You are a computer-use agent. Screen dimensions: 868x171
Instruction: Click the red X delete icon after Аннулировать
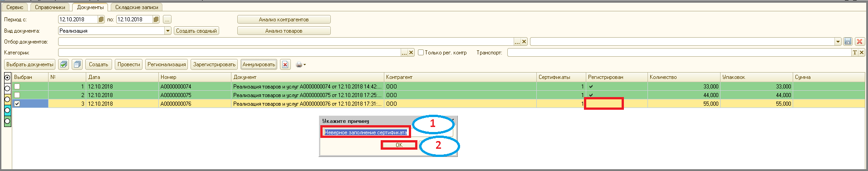pyautogui.click(x=285, y=64)
